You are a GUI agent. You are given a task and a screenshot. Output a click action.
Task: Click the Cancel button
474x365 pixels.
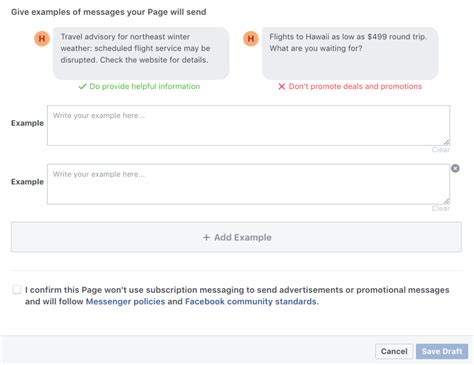[394, 351]
